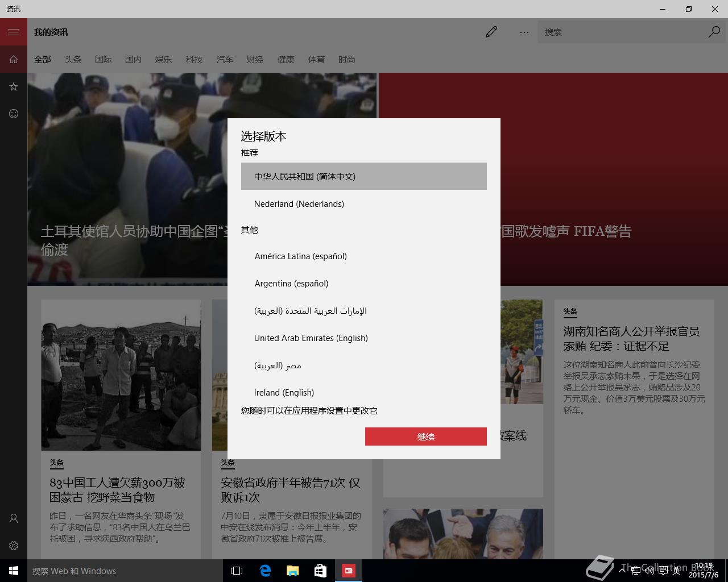The image size is (728, 582).
Task: Click the pencil edit icon
Action: pos(491,32)
